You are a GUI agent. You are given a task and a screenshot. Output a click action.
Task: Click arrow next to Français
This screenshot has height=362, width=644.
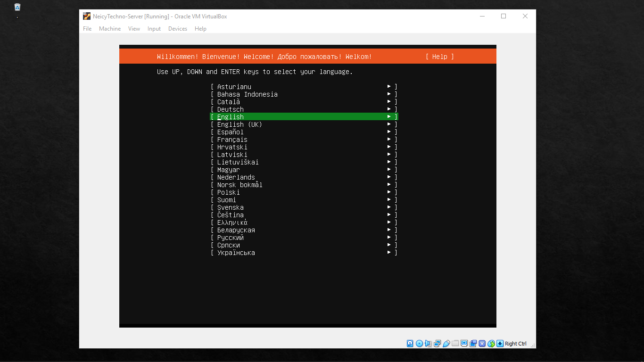(x=389, y=140)
